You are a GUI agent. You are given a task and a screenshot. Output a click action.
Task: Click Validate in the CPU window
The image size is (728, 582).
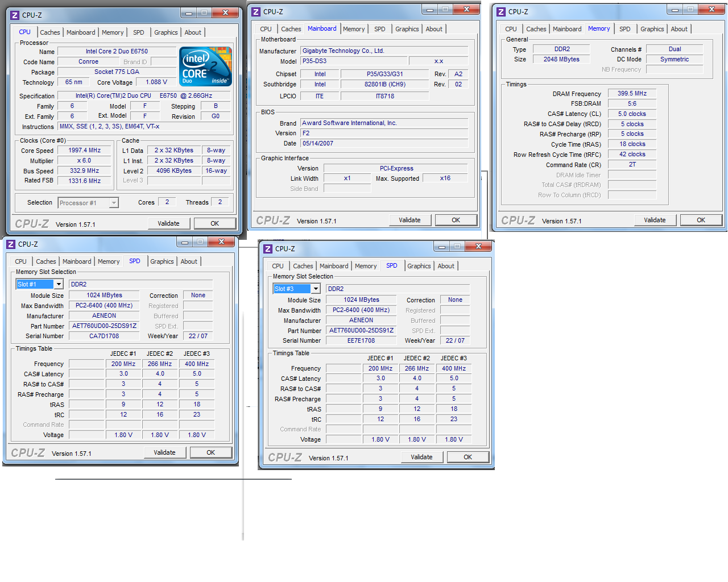point(169,223)
